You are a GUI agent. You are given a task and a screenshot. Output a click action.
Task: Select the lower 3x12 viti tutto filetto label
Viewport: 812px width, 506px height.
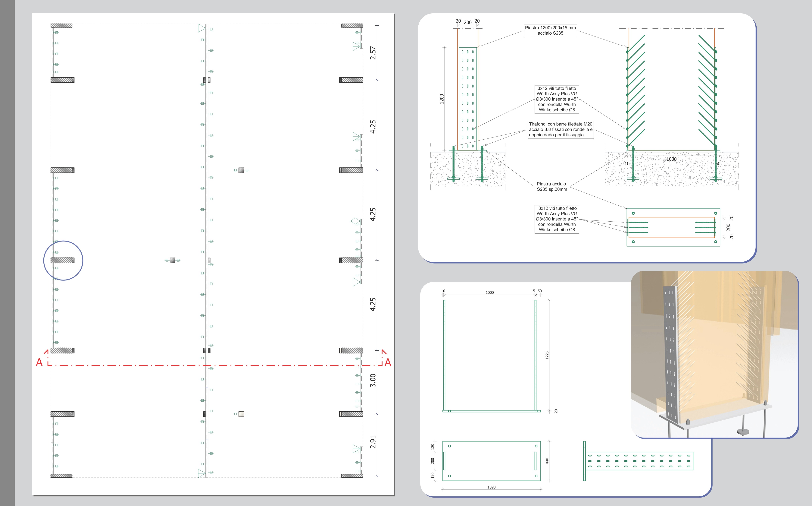pos(557,219)
